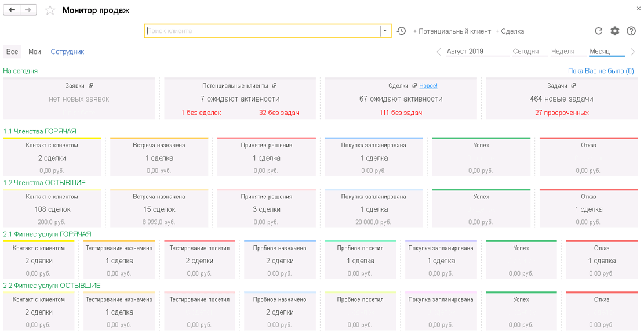The width and height of the screenshot is (644, 336).
Task: Refresh the sales monitor data
Action: pos(598,31)
